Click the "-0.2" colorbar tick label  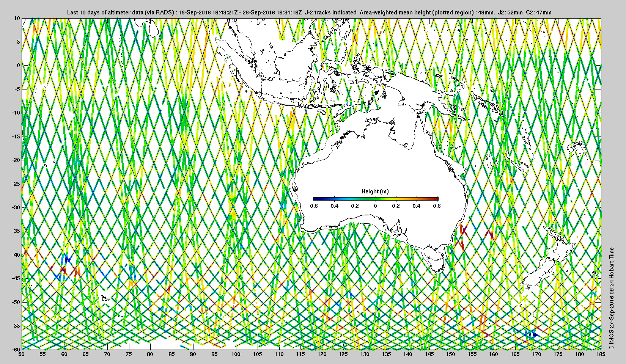coord(354,206)
